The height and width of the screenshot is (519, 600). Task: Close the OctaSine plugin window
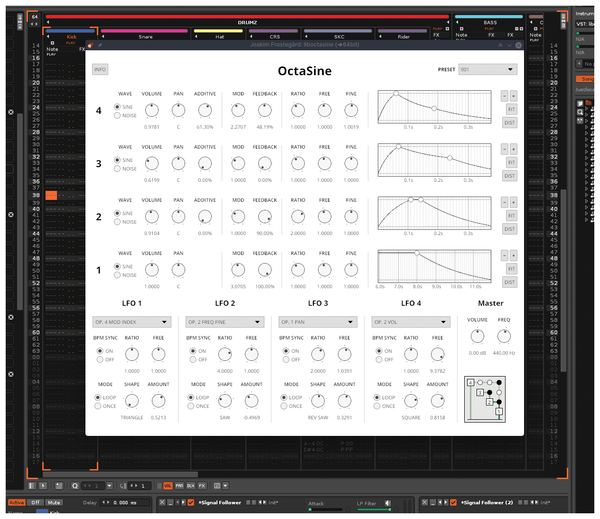point(518,45)
